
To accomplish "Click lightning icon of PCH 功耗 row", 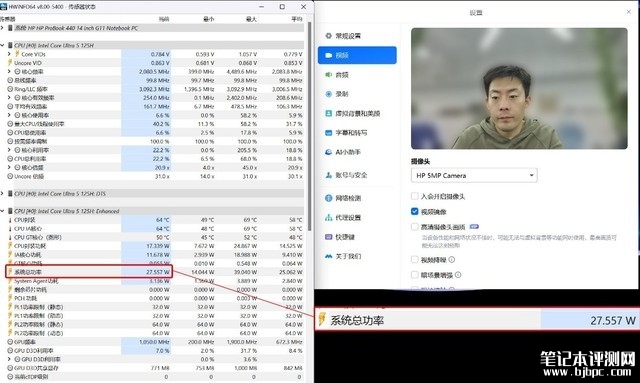I will pyautogui.click(x=10, y=298).
